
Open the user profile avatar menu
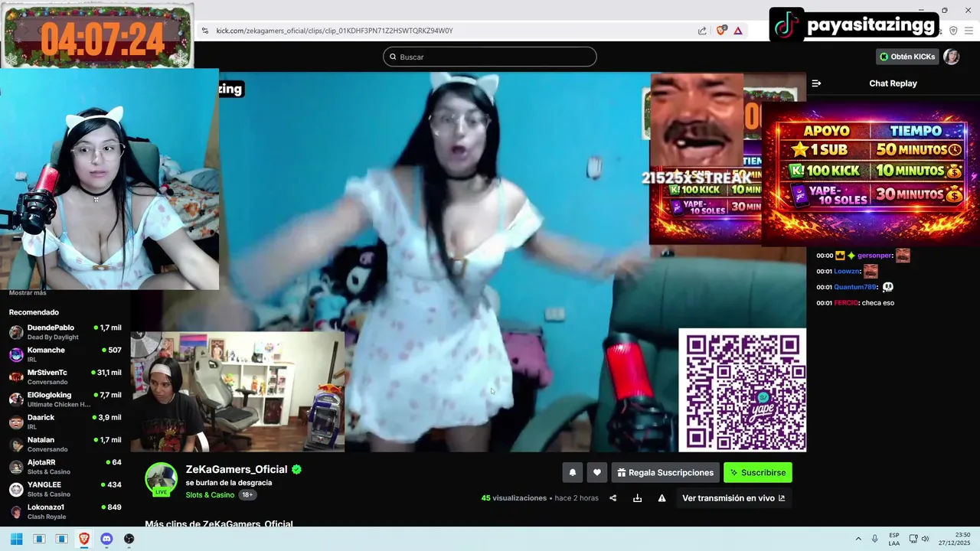point(951,57)
